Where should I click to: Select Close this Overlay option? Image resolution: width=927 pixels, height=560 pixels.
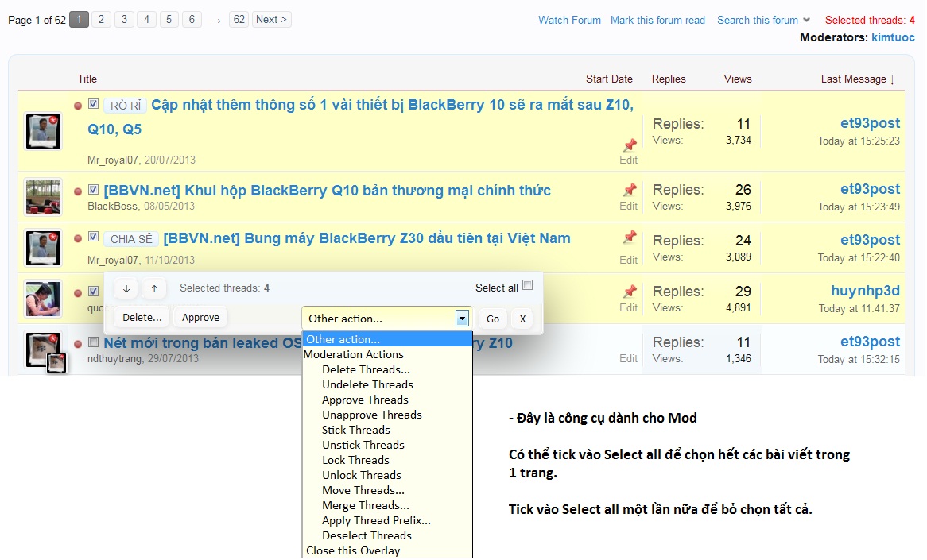[x=353, y=550]
